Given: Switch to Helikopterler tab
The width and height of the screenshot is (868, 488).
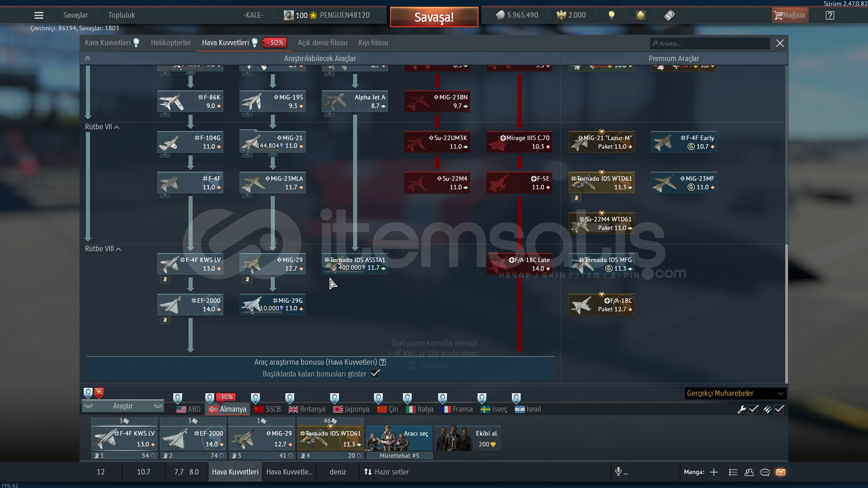Looking at the screenshot, I should coord(171,43).
